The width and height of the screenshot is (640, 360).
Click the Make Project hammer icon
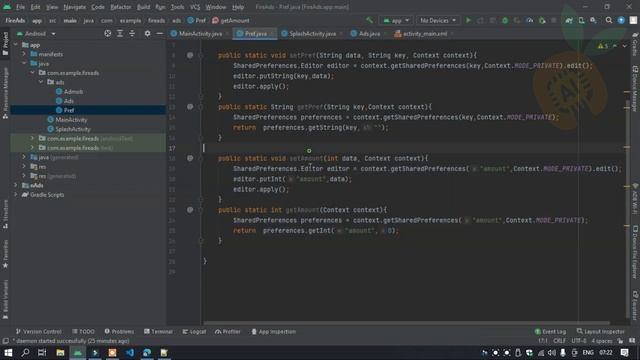(x=369, y=20)
